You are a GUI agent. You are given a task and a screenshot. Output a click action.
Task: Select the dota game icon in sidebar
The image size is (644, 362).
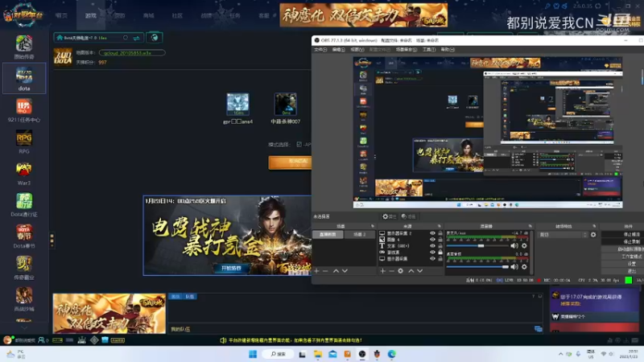click(24, 78)
